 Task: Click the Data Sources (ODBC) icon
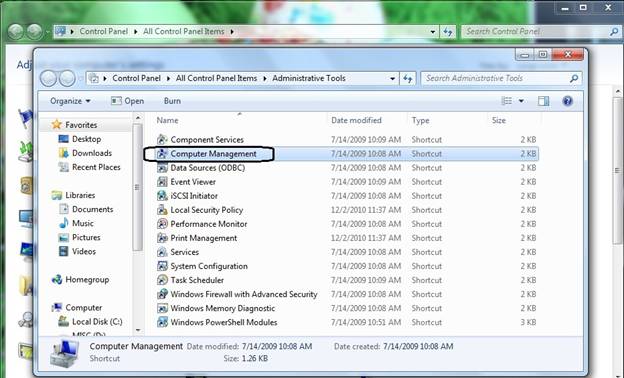point(162,168)
